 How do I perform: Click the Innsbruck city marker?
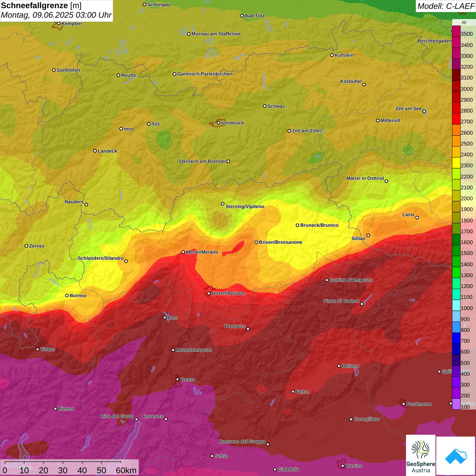pos(219,123)
